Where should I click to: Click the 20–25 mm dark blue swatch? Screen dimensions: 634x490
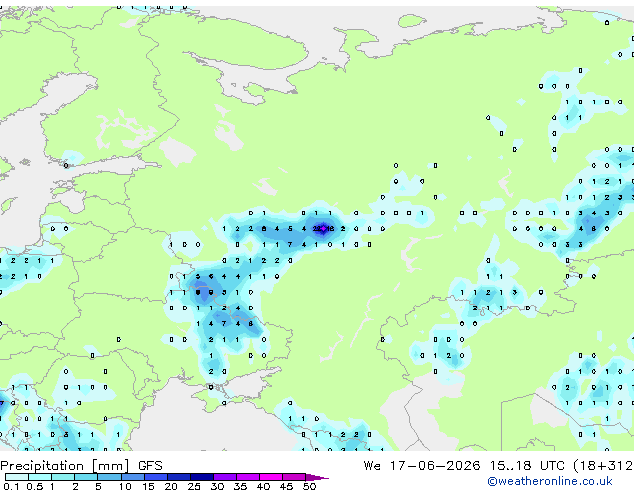point(178,477)
